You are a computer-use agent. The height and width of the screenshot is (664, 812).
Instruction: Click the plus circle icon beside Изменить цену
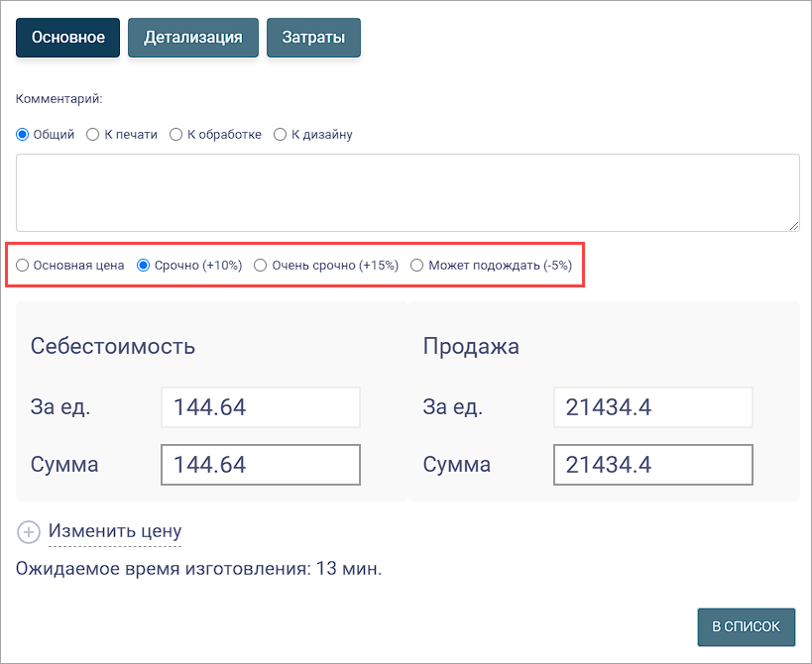(x=29, y=532)
